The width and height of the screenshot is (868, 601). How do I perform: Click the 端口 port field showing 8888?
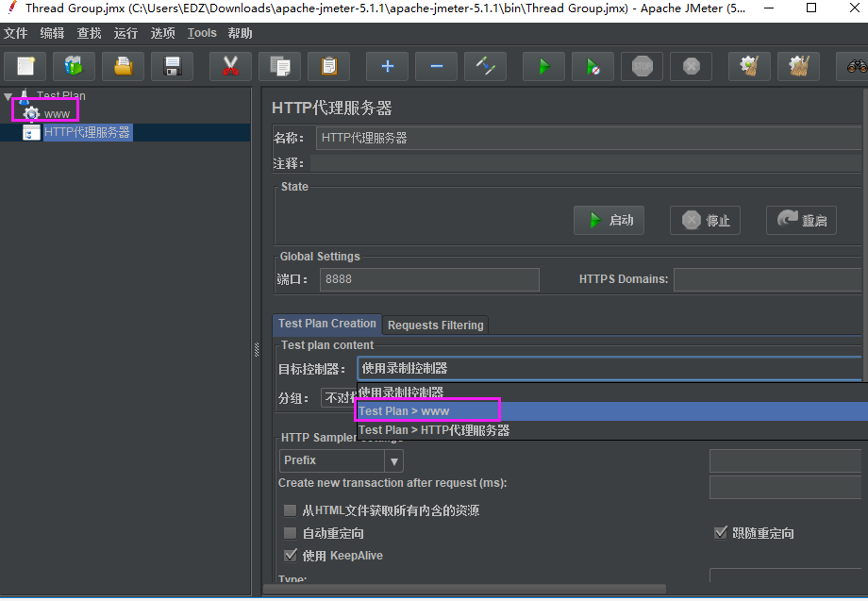click(x=429, y=279)
